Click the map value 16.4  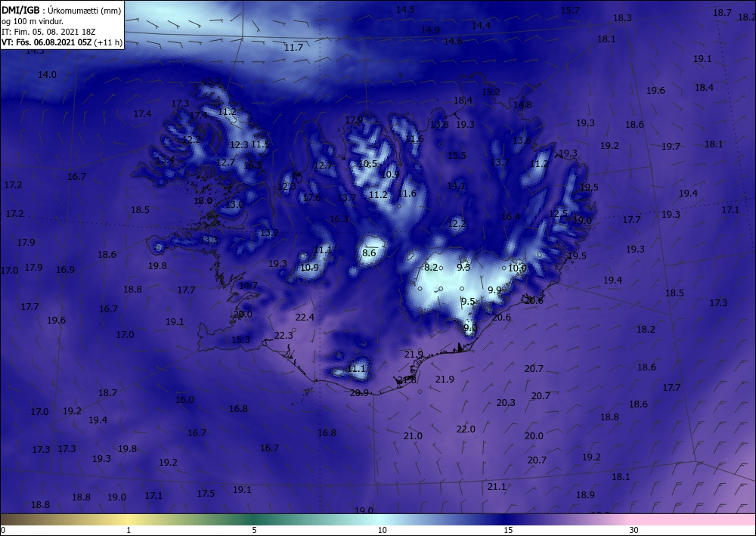click(x=510, y=217)
